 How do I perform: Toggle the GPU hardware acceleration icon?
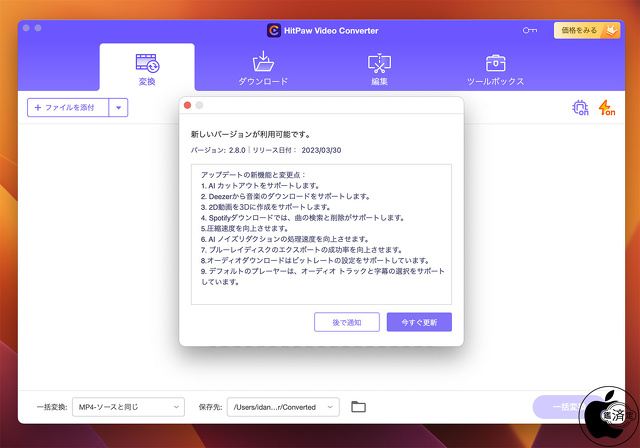[580, 108]
